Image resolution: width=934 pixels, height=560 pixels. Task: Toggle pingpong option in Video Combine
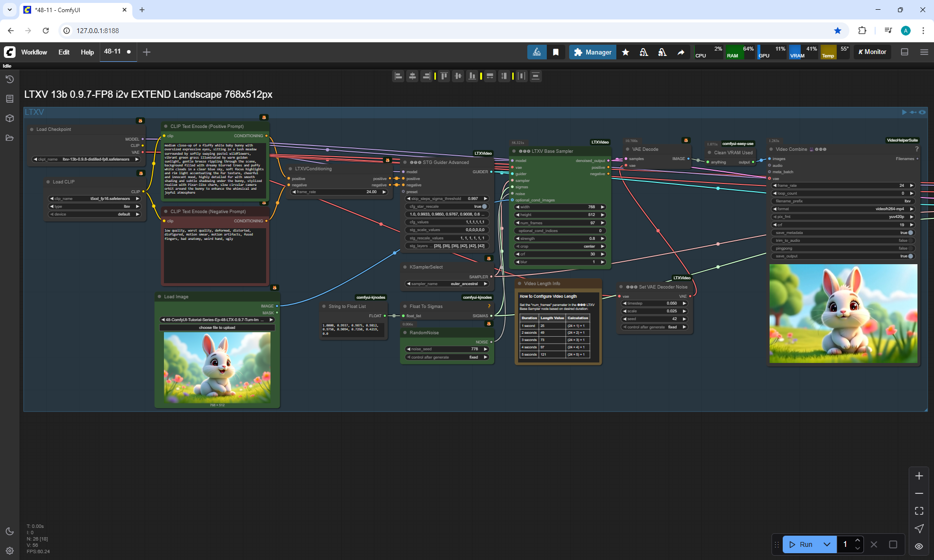tap(910, 248)
